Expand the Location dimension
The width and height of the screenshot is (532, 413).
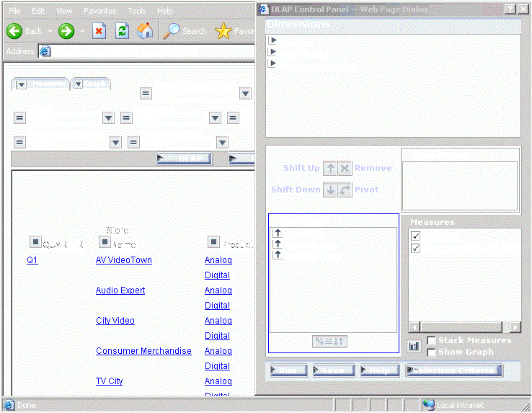[x=273, y=41]
